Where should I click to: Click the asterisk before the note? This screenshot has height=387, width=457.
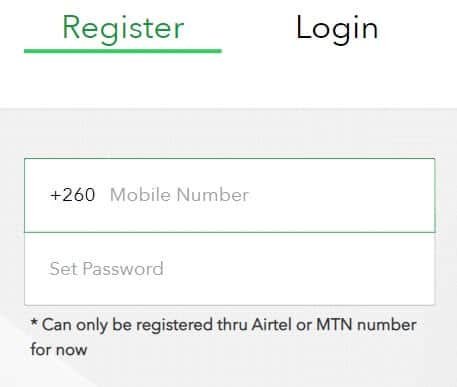tap(34, 322)
